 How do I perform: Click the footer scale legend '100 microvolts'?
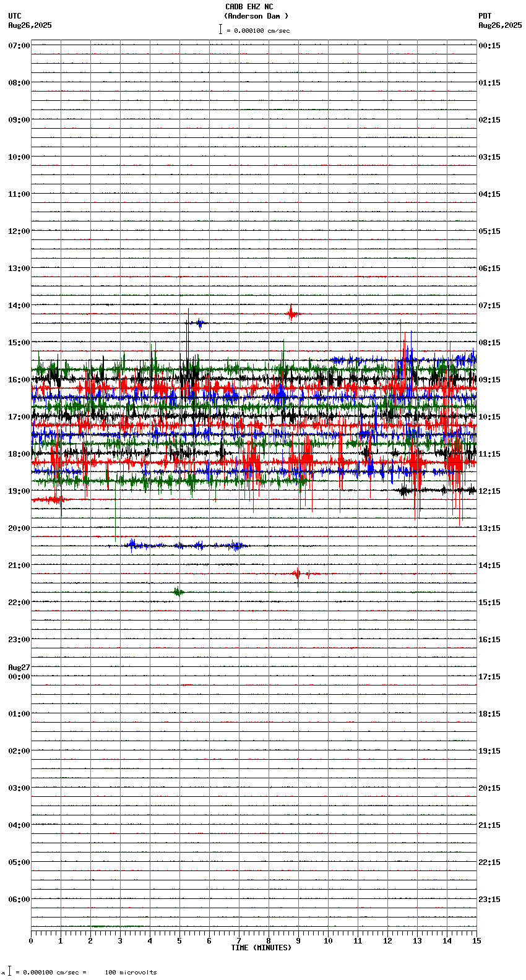tap(131, 973)
